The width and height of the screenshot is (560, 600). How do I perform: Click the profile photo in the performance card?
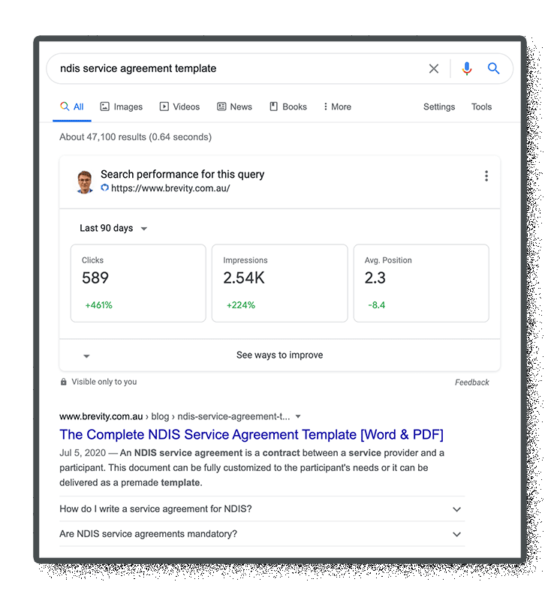pyautogui.click(x=85, y=182)
